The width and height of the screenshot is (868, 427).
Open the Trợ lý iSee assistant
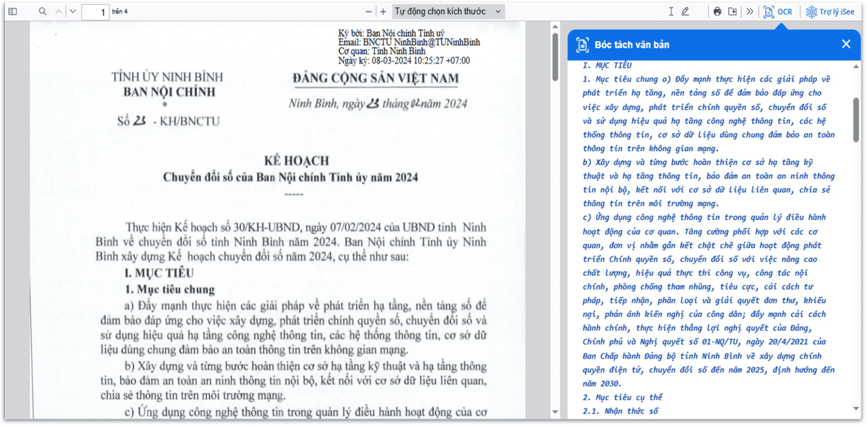click(x=830, y=11)
